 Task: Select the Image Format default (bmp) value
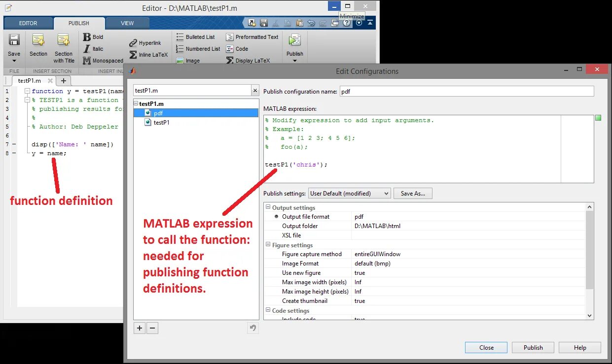(x=372, y=264)
